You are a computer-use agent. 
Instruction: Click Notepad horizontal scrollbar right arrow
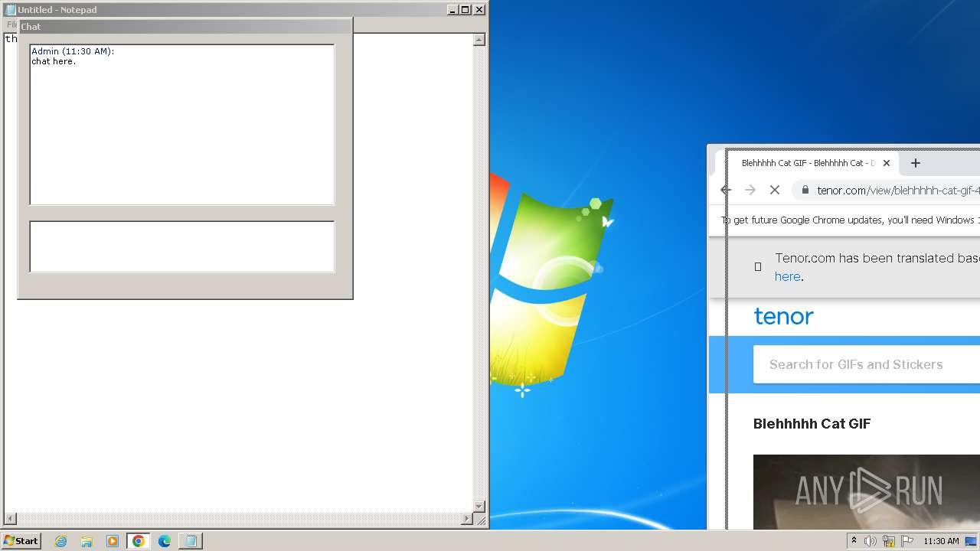point(467,519)
